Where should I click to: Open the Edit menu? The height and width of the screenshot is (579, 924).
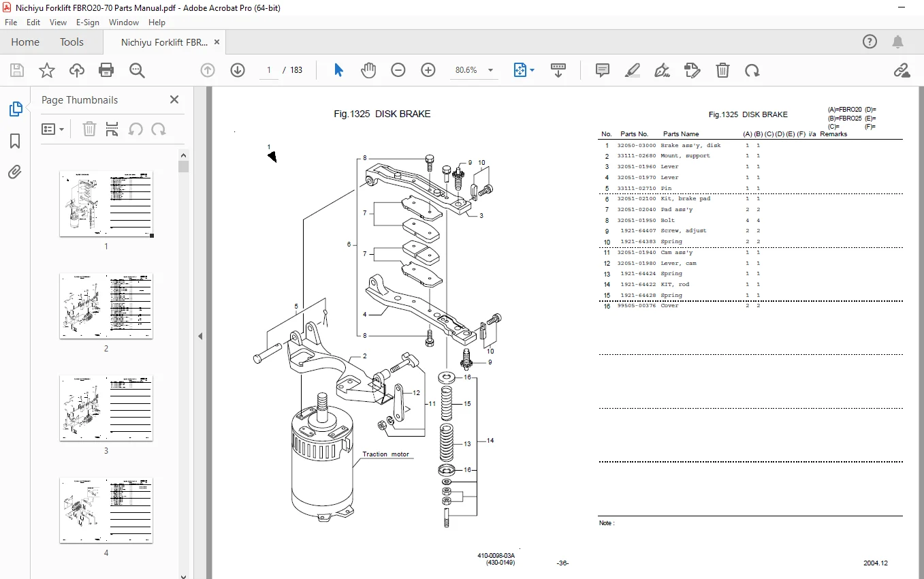pyautogui.click(x=33, y=22)
